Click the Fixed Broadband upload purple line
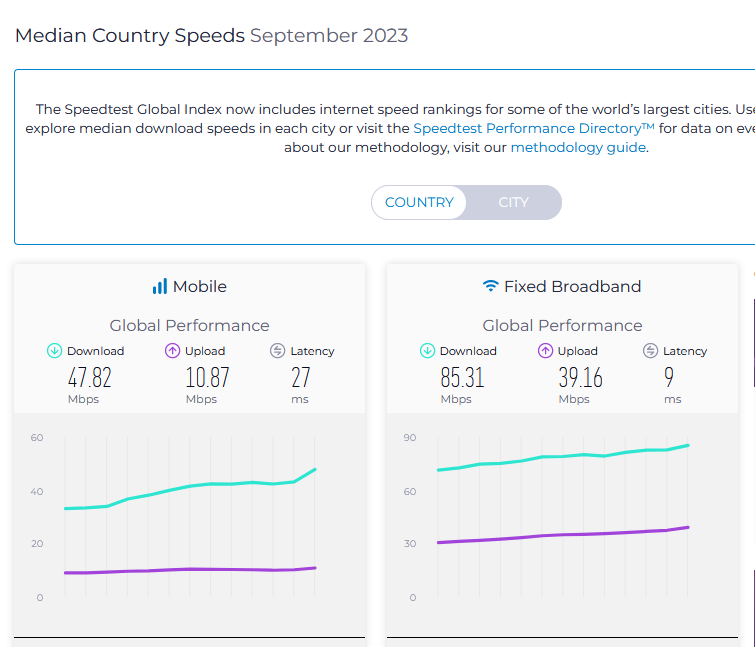 [560, 535]
